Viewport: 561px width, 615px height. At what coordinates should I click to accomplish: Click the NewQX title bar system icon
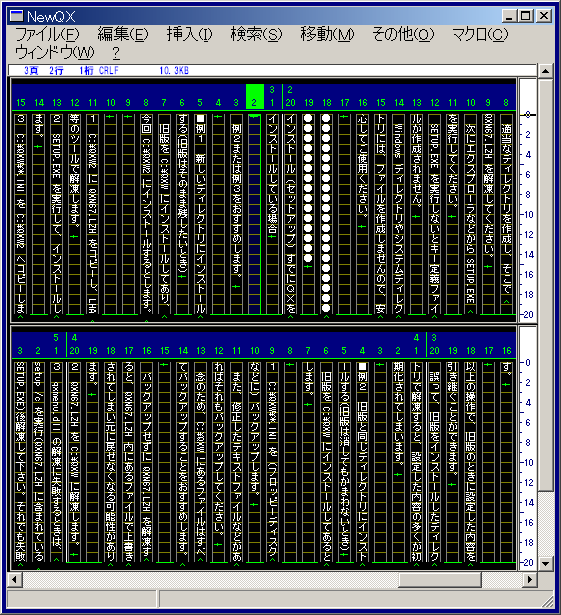point(16,16)
